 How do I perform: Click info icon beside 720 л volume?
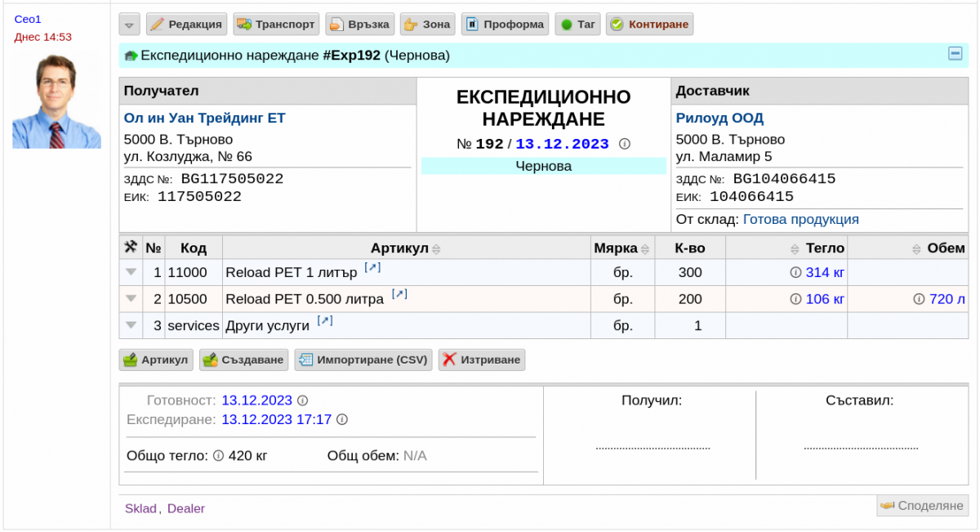pos(920,299)
